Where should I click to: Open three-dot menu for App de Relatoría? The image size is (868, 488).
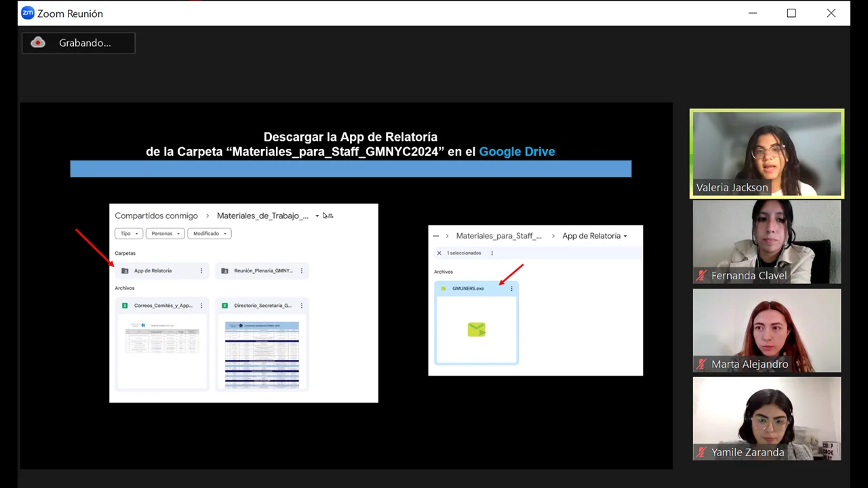click(x=201, y=271)
